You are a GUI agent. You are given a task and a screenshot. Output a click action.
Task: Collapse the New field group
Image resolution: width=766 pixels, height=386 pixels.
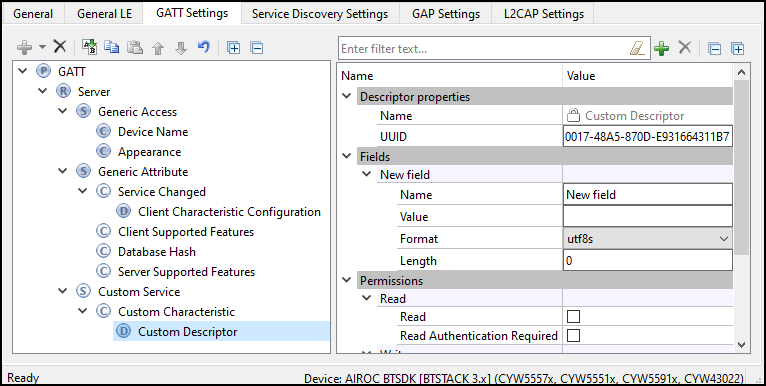367,174
